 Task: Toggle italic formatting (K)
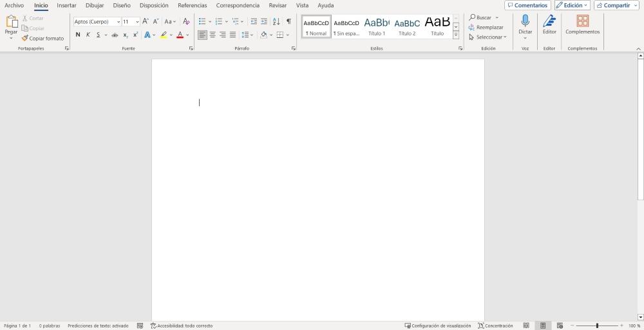click(x=88, y=35)
